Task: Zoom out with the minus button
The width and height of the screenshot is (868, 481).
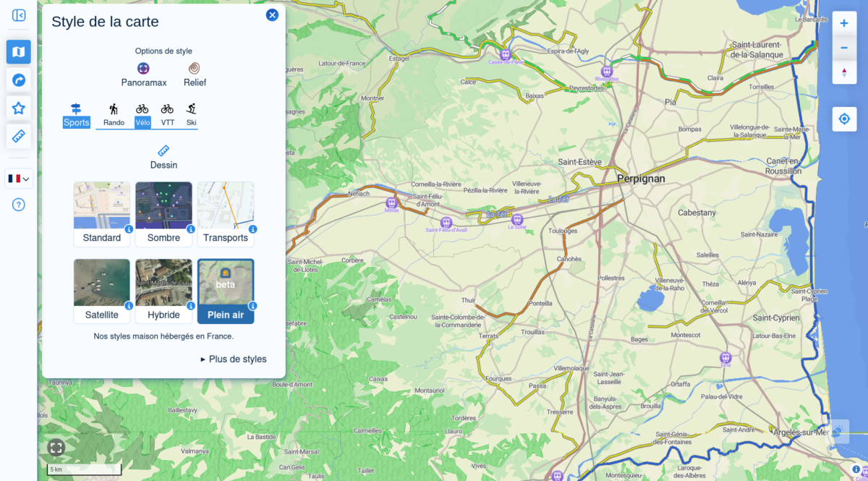Action: click(x=844, y=48)
